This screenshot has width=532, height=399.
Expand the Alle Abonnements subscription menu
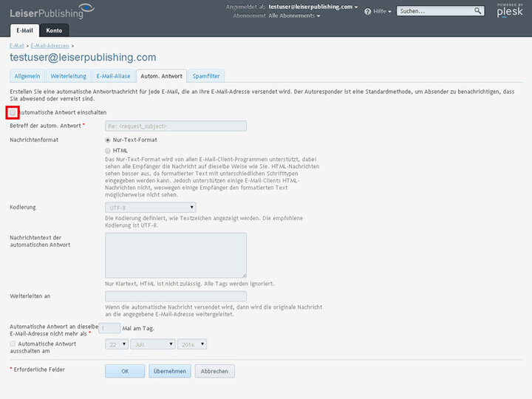coord(294,16)
